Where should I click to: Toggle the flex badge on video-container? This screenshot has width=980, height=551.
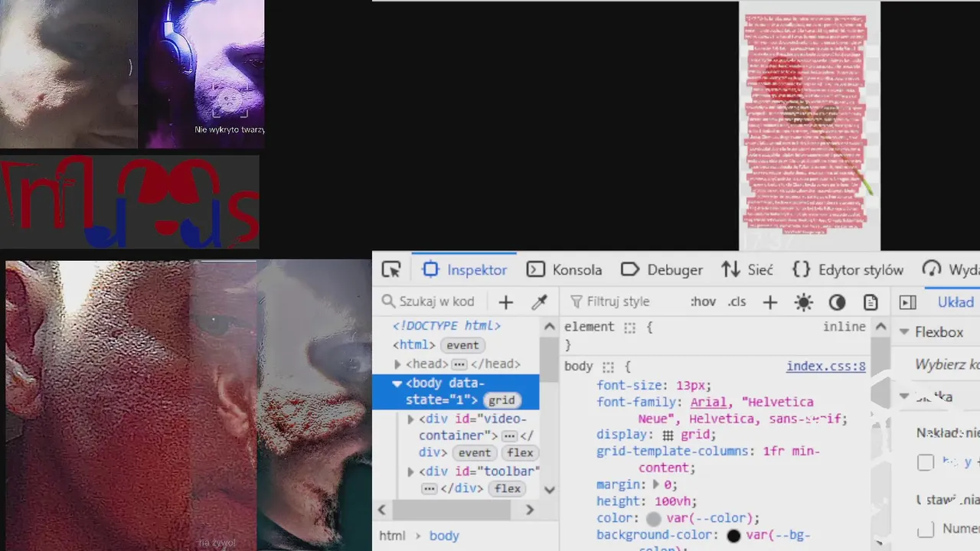520,452
